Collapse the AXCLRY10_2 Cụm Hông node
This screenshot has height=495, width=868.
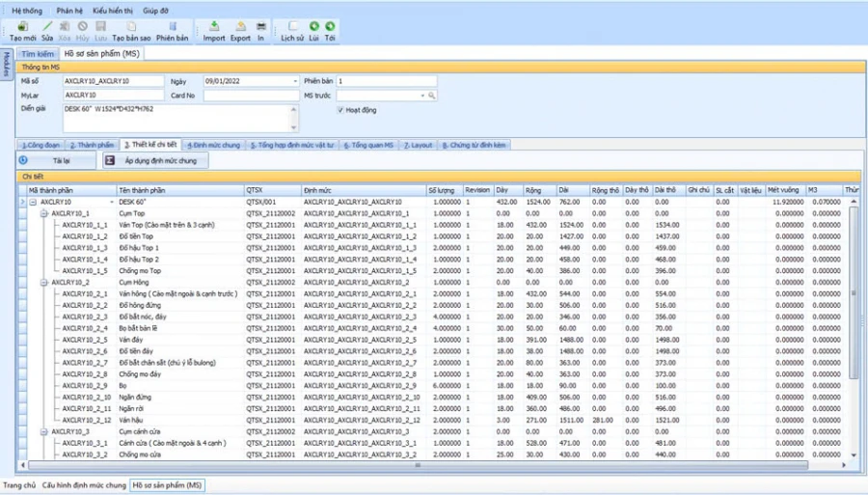pyautogui.click(x=44, y=283)
